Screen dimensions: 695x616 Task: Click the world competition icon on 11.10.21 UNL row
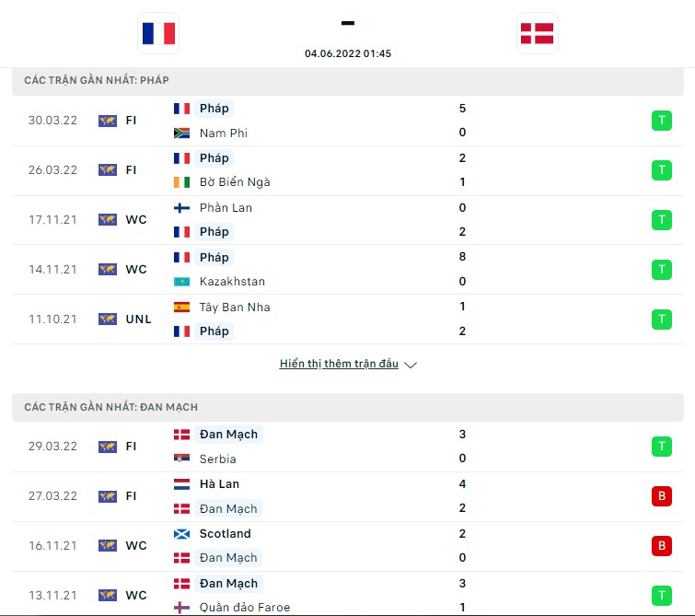(108, 320)
